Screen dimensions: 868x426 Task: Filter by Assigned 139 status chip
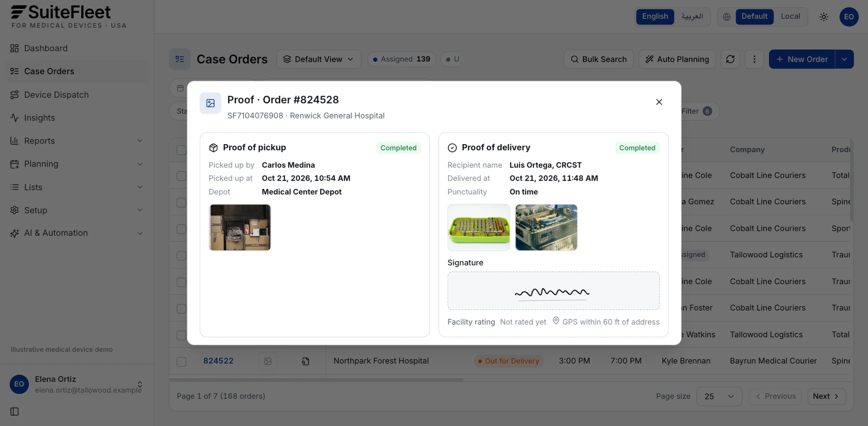(x=402, y=59)
